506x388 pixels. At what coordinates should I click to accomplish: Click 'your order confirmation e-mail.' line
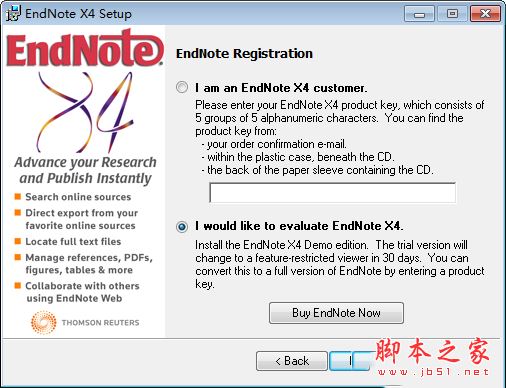pyautogui.click(x=277, y=144)
